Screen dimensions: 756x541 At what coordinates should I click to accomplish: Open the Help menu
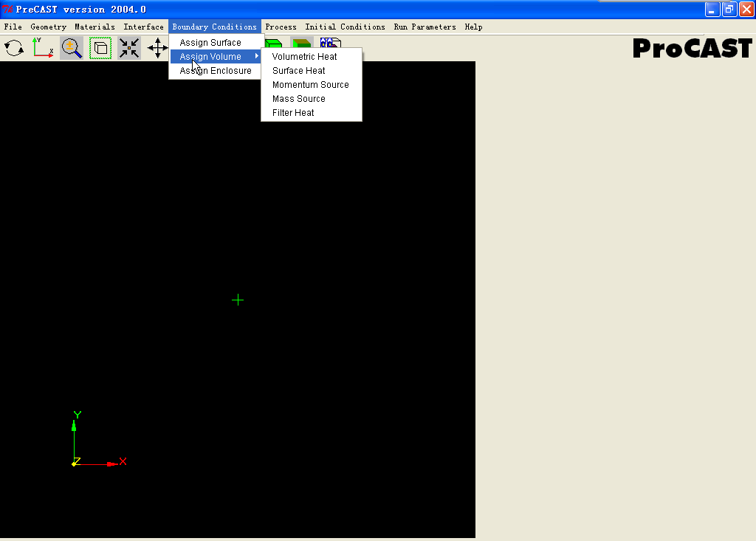pyautogui.click(x=473, y=27)
